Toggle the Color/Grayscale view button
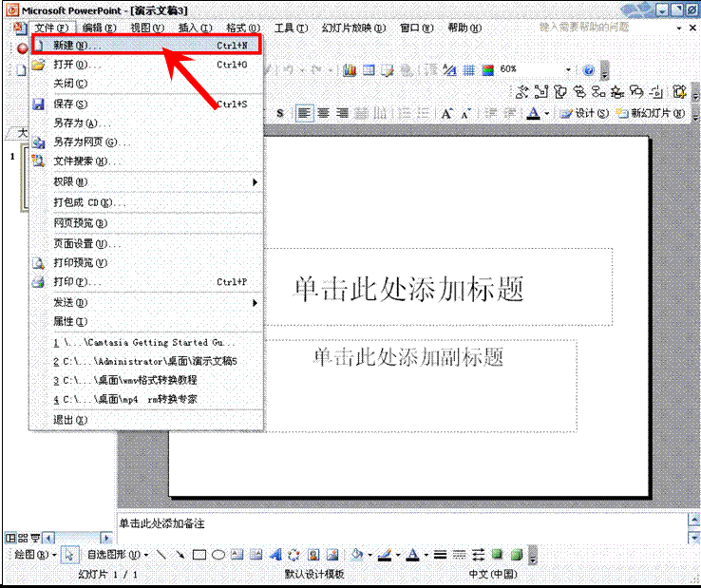The height and width of the screenshot is (588, 701). point(487,70)
